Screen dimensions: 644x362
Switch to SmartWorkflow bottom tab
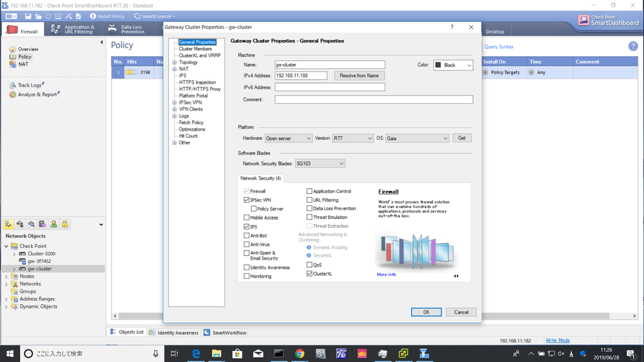(x=225, y=332)
